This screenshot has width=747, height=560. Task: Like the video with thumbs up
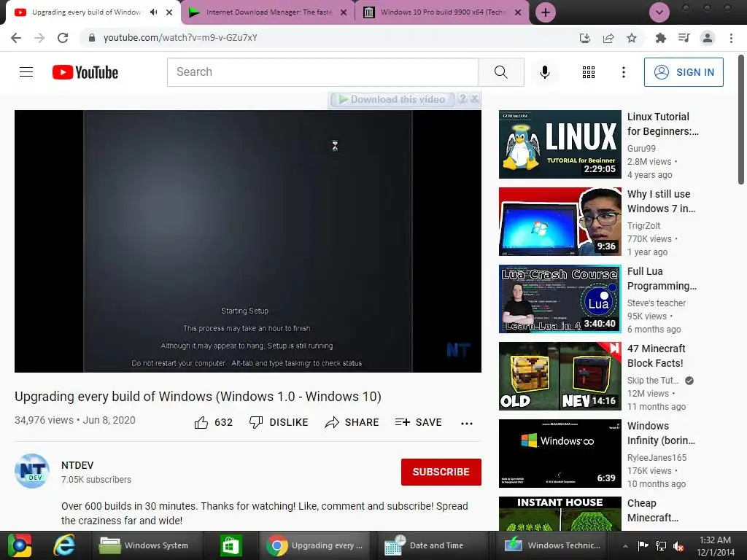point(213,422)
